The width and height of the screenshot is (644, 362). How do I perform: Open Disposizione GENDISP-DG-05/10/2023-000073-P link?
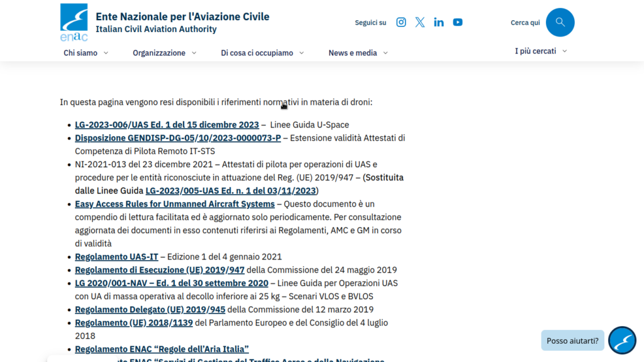(178, 138)
